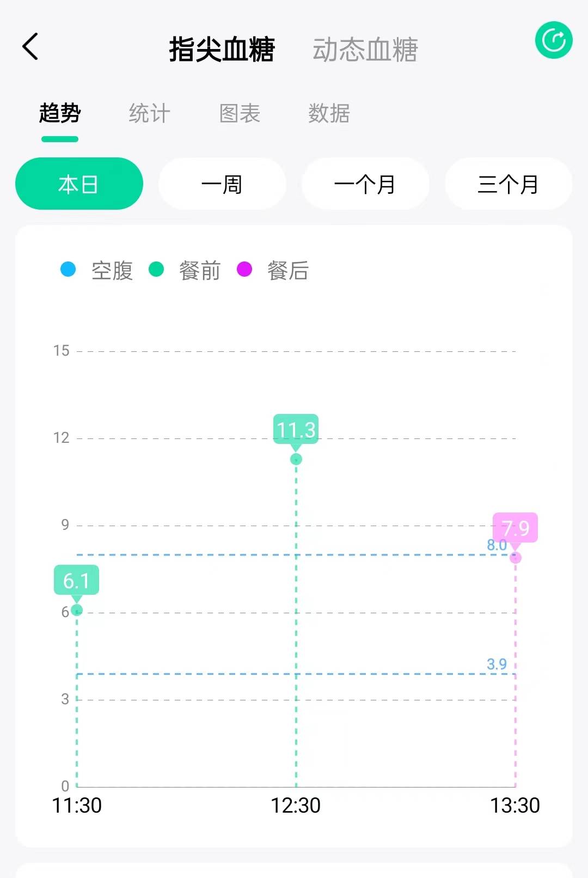Open the 图表 tab
The width and height of the screenshot is (588, 878).
pos(240,113)
